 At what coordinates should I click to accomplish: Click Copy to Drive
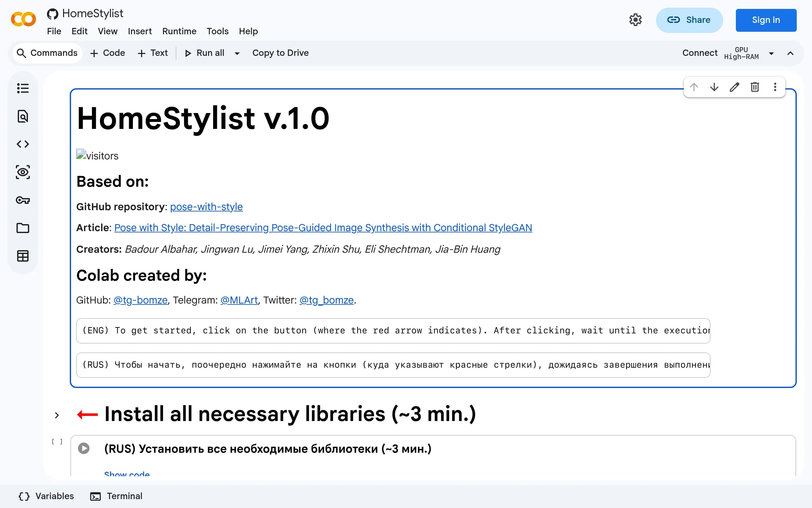[280, 53]
